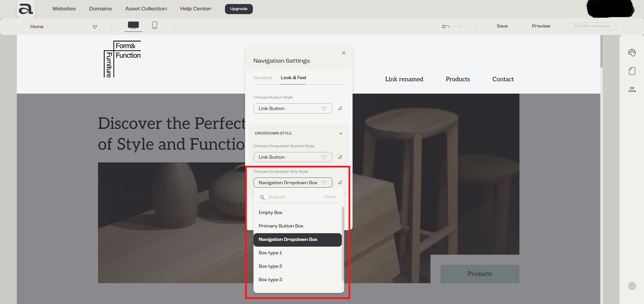Click the Publish website button
Screen dimensions: 644x304
tap(592, 26)
